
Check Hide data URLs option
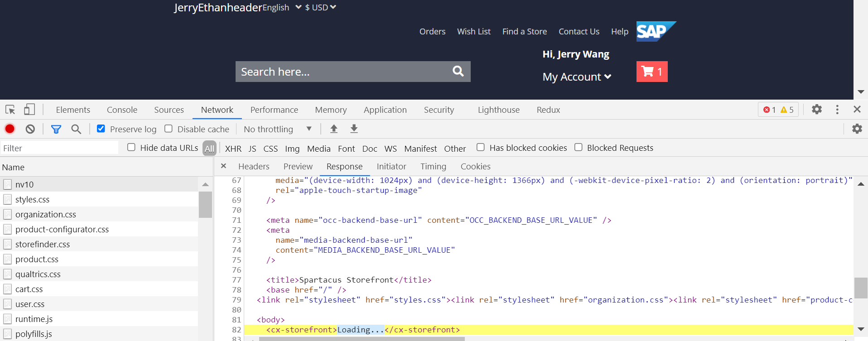point(131,147)
